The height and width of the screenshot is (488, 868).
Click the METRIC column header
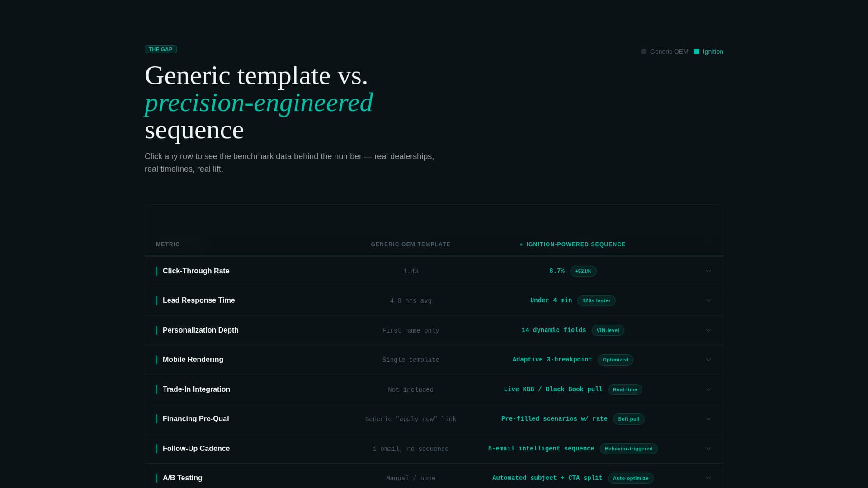[167, 244]
